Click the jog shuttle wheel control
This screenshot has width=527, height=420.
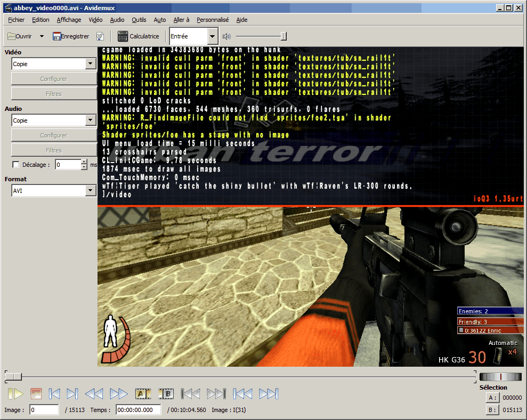500,377
